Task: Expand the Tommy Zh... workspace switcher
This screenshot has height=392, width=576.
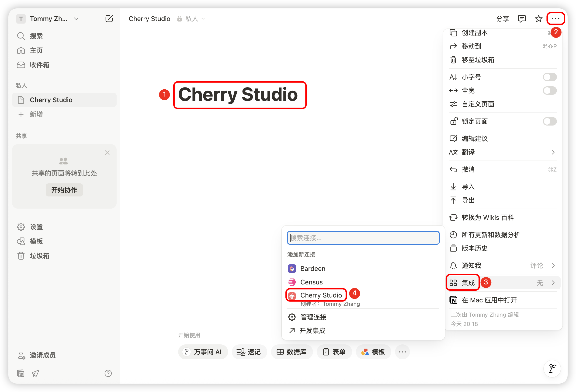Action: pos(48,19)
